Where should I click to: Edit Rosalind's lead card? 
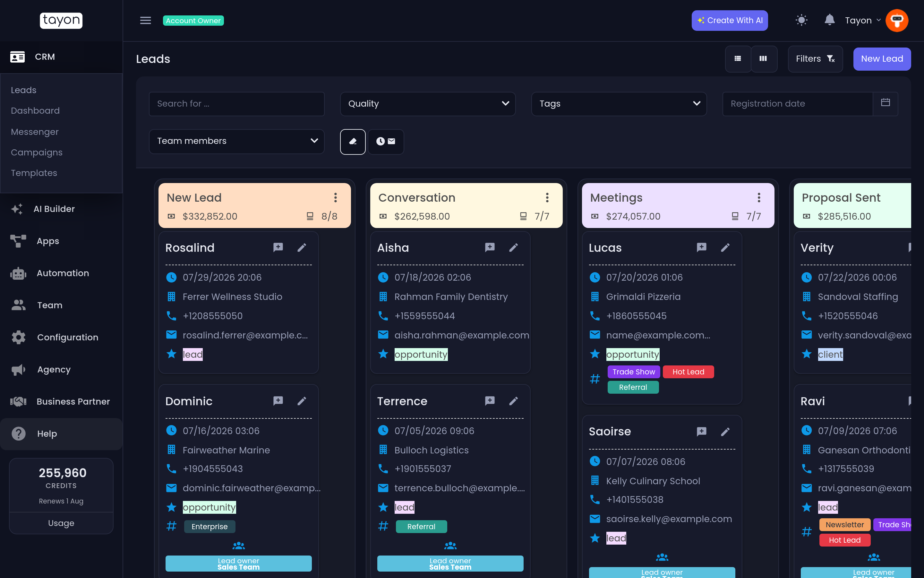302,248
